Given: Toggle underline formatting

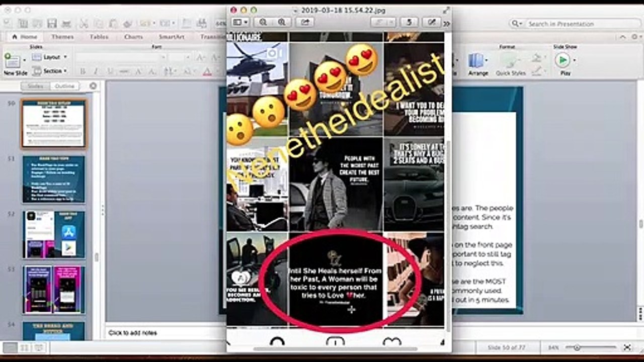Looking at the screenshot, I should coord(109,71).
